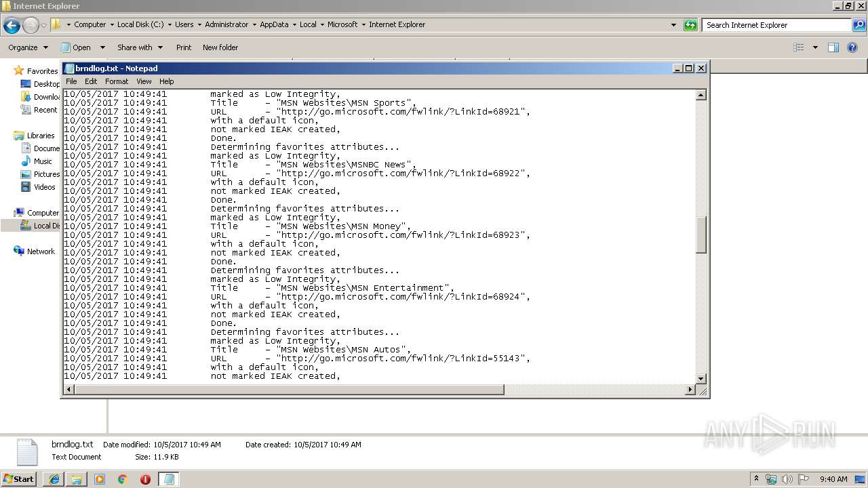Image resolution: width=868 pixels, height=488 pixels.
Task: Select Pictures library in navigation pane
Action: click(47, 174)
